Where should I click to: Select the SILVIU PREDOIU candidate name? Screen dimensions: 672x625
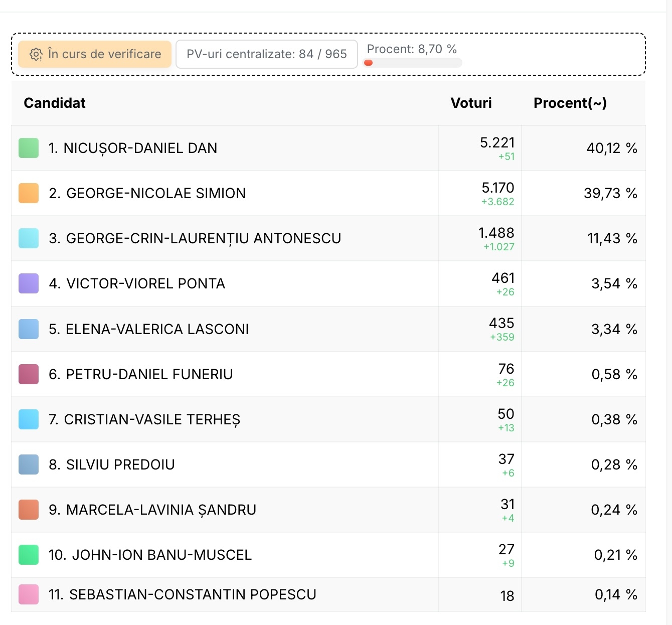tap(120, 464)
